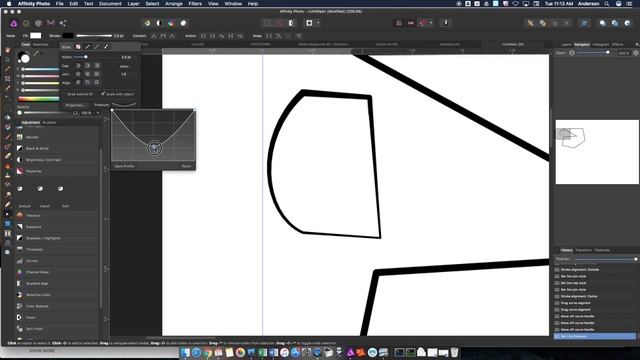
Task: Select the hand View tool
Action: click(x=7, y=50)
